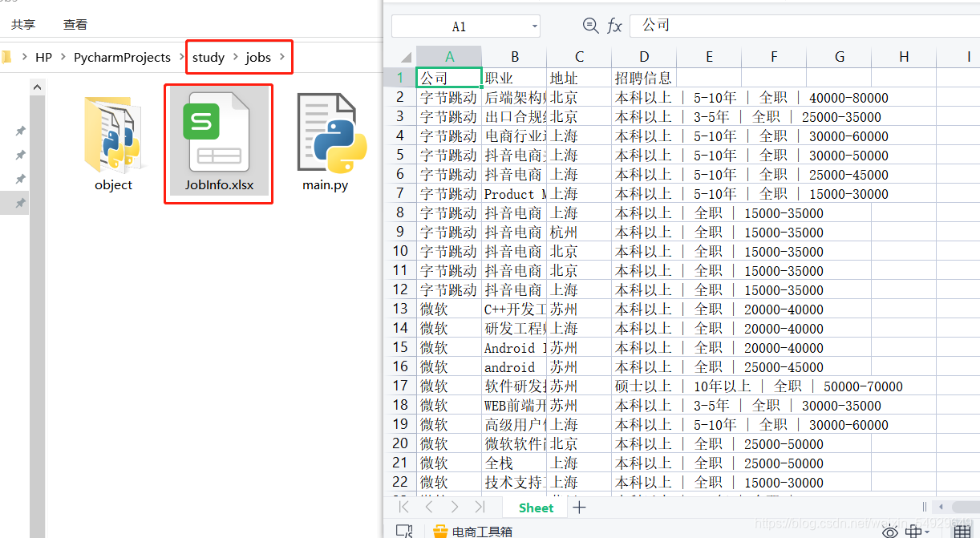The width and height of the screenshot is (980, 538).
Task: Click cell B18 WEB前端
Action: tap(514, 405)
